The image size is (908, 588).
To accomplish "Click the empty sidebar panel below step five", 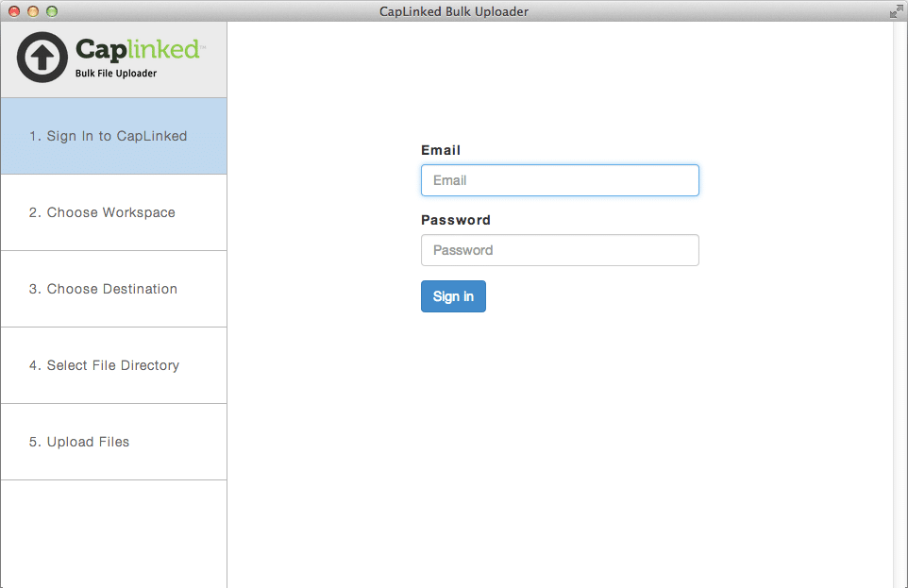I will (113, 533).
